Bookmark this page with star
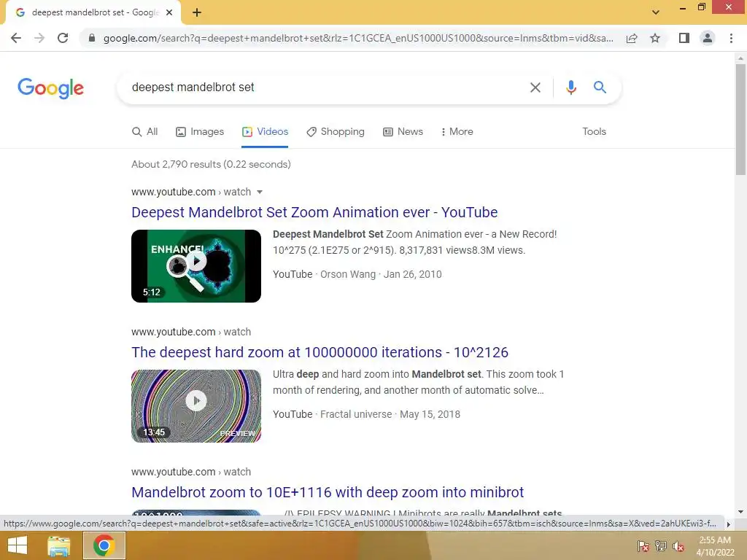 (655, 38)
